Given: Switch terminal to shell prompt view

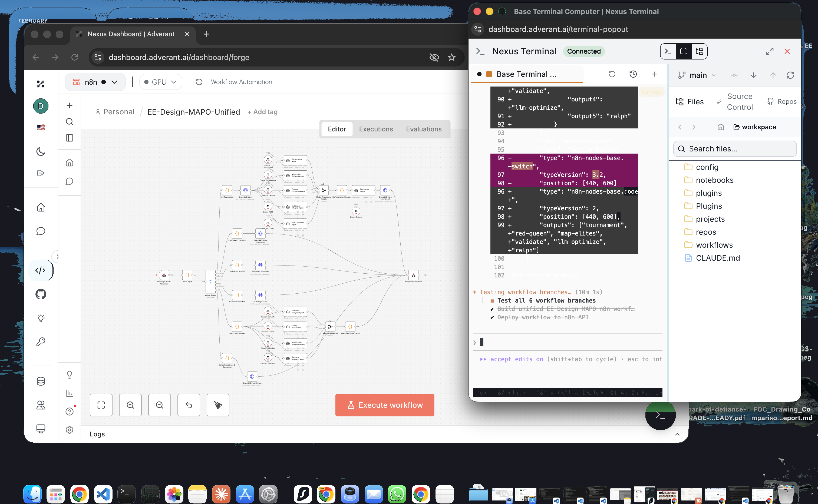Looking at the screenshot, I should pos(668,51).
